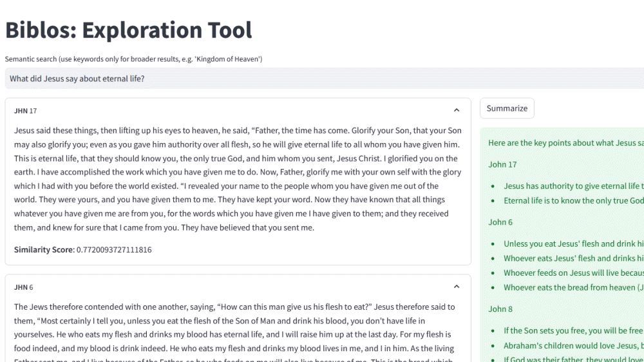Collapse the JHN 6 chevron icon
Image resolution: width=644 pixels, height=362 pixels.
457,287
